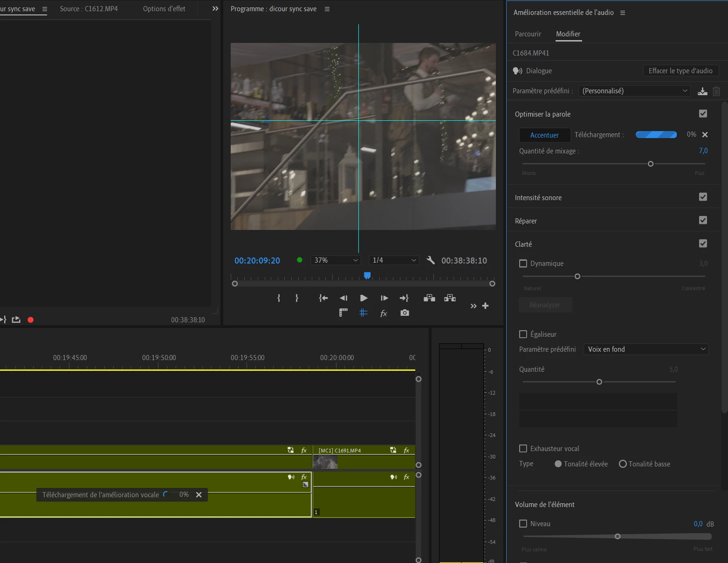
Task: Click the Mark In bracket icon
Action: 279,298
